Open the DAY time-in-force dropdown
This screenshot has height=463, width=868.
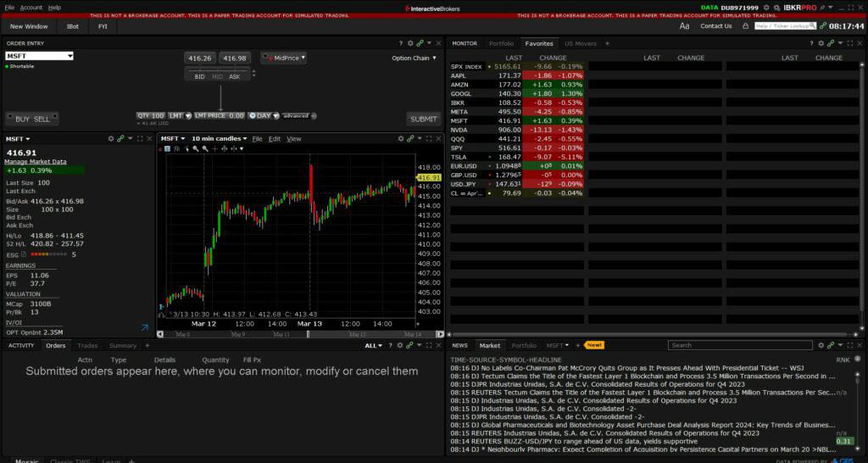(x=264, y=115)
